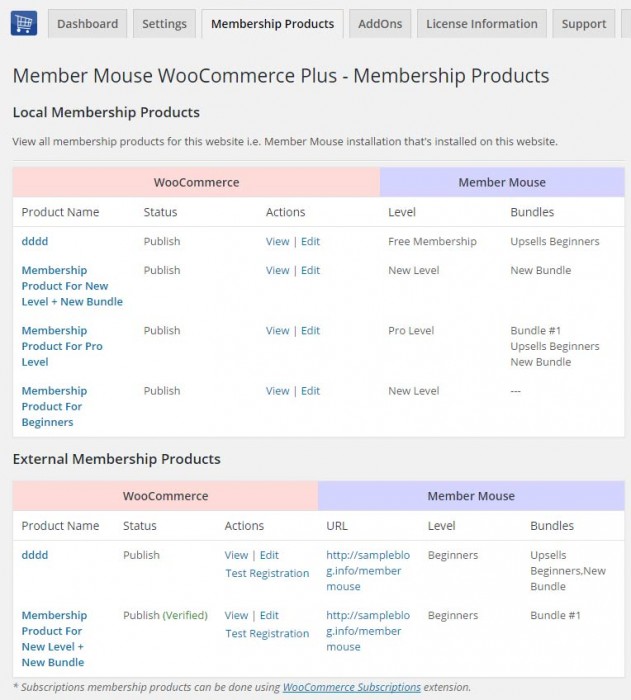Image resolution: width=631 pixels, height=700 pixels.
Task: Click Edit for Membership Product For Beginners
Action: [311, 391]
